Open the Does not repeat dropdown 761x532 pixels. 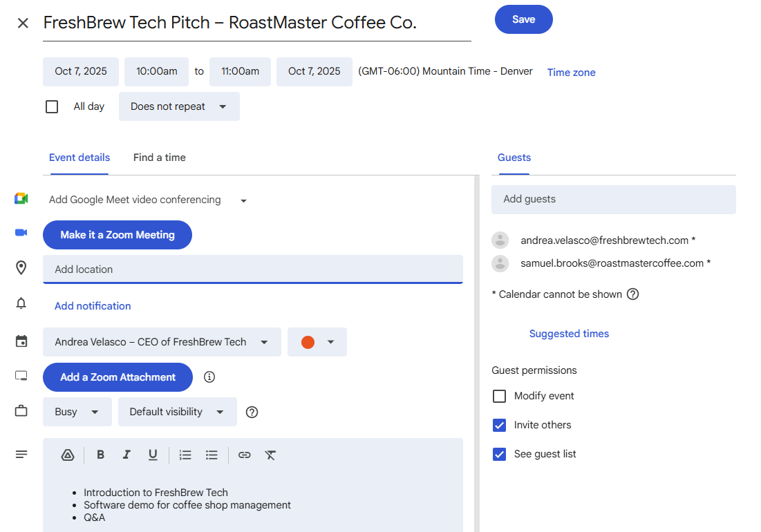(179, 106)
